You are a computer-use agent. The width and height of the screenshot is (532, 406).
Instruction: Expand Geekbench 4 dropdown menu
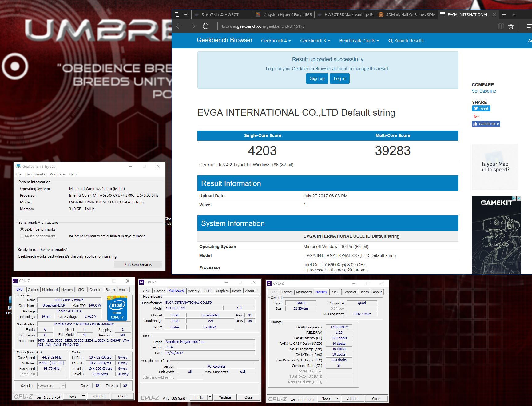pyautogui.click(x=276, y=41)
